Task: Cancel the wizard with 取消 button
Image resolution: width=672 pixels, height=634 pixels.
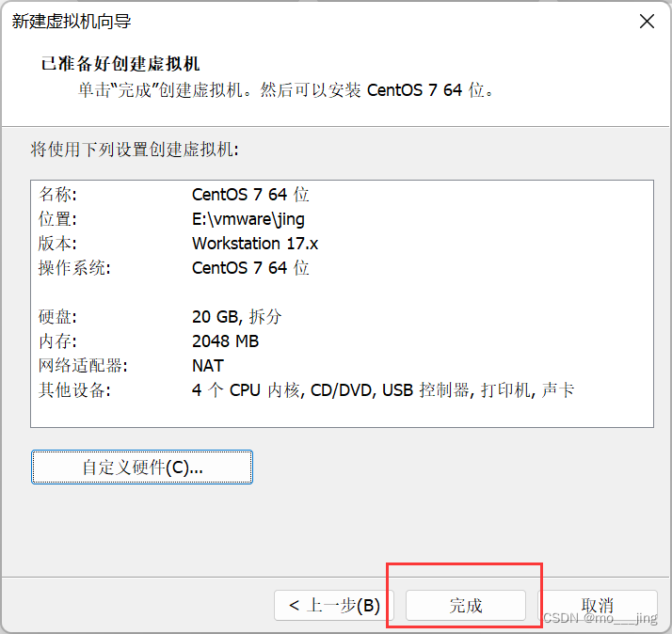Action: point(598,605)
